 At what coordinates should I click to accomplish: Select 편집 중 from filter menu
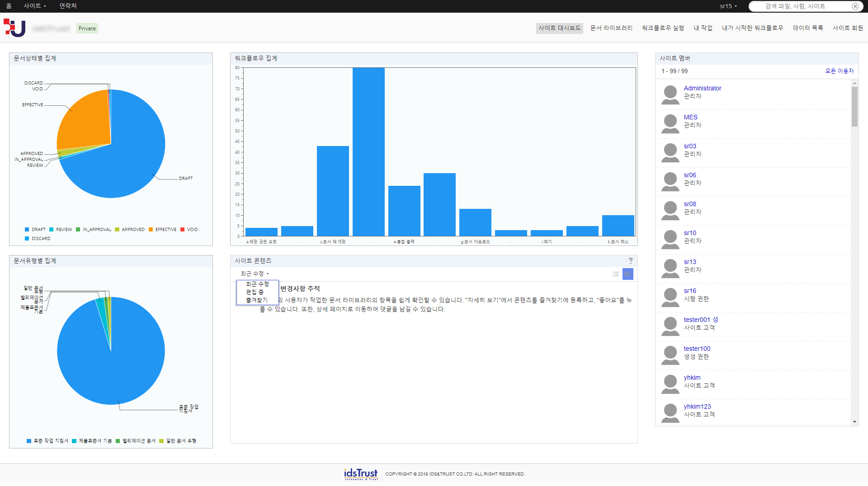coord(255,292)
